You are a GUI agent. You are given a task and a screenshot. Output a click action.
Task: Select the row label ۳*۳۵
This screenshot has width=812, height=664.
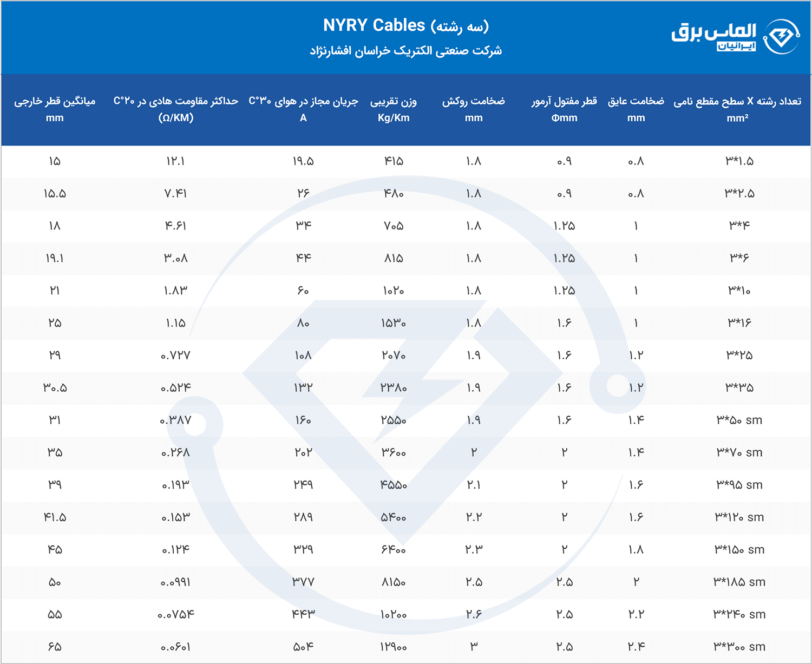pos(739,388)
